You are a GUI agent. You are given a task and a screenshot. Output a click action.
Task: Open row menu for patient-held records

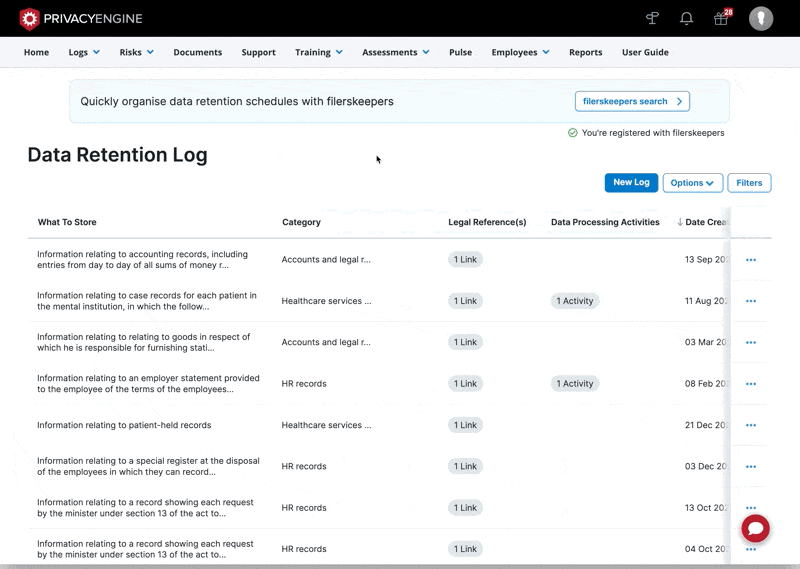751,425
